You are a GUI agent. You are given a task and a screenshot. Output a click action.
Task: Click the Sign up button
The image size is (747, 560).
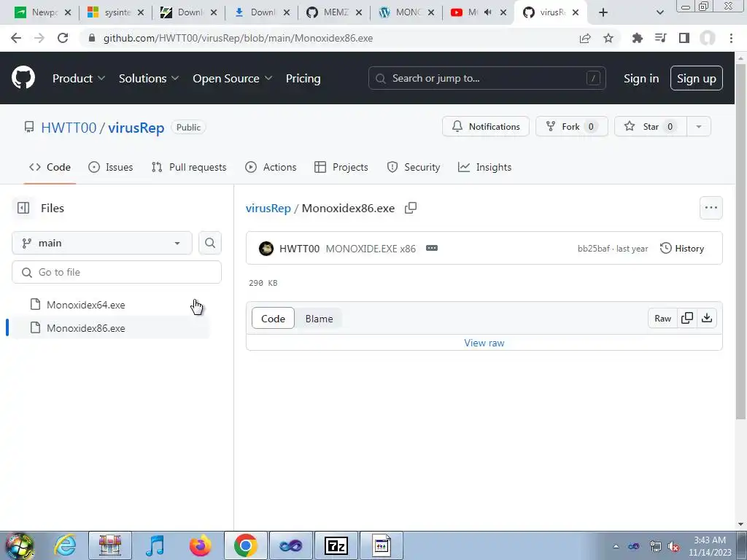[x=697, y=78]
